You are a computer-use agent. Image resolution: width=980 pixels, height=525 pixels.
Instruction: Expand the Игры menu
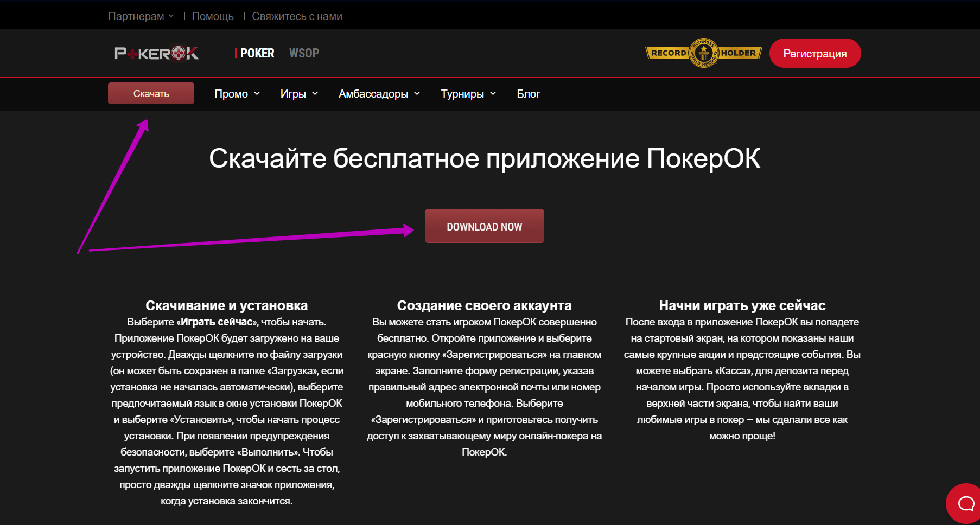299,94
